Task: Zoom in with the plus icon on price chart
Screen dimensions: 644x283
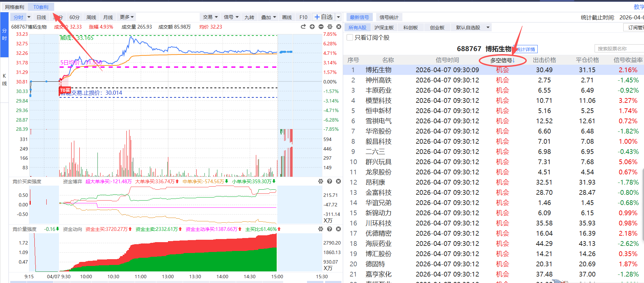Action: tap(312, 27)
